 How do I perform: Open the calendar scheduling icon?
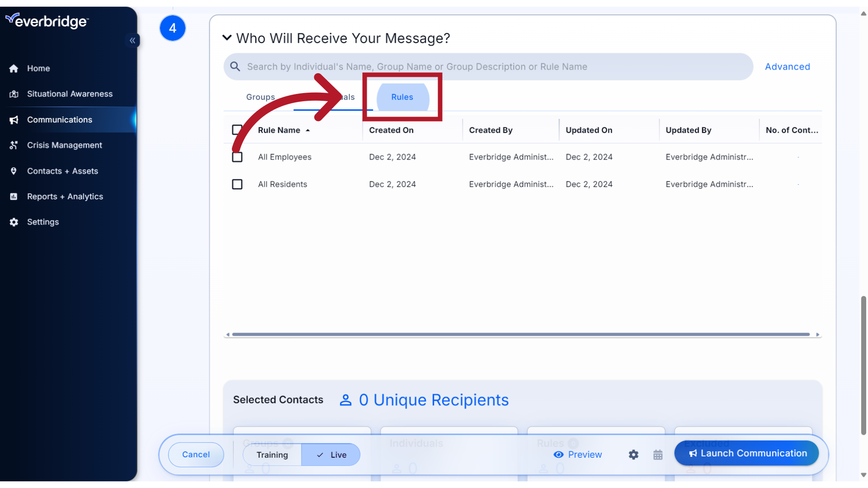[658, 455]
